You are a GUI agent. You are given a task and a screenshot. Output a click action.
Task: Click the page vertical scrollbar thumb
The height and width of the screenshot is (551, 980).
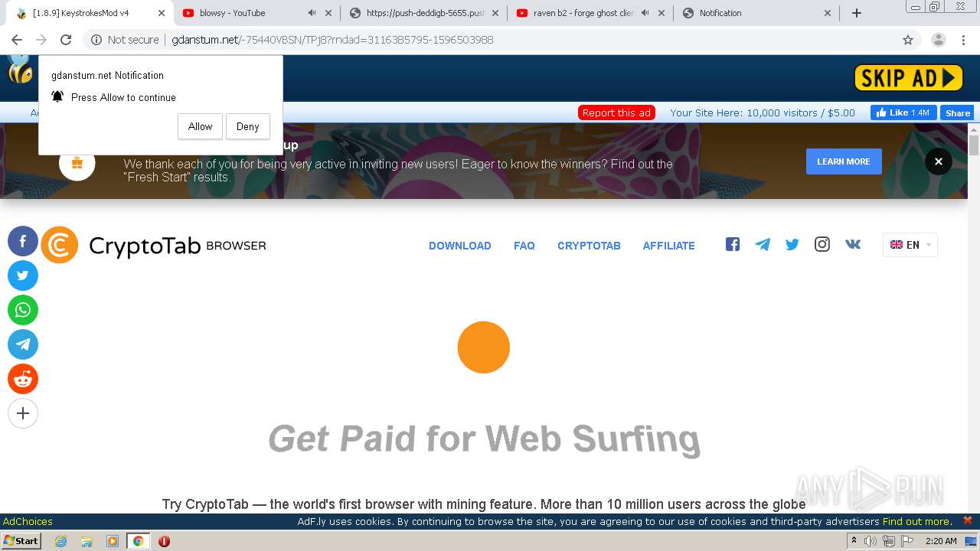pyautogui.click(x=974, y=145)
